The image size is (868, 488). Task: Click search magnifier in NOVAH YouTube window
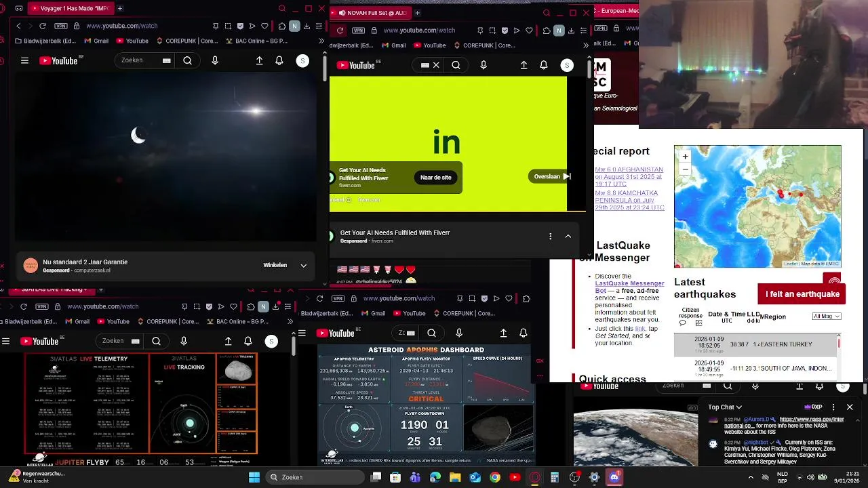coord(456,65)
